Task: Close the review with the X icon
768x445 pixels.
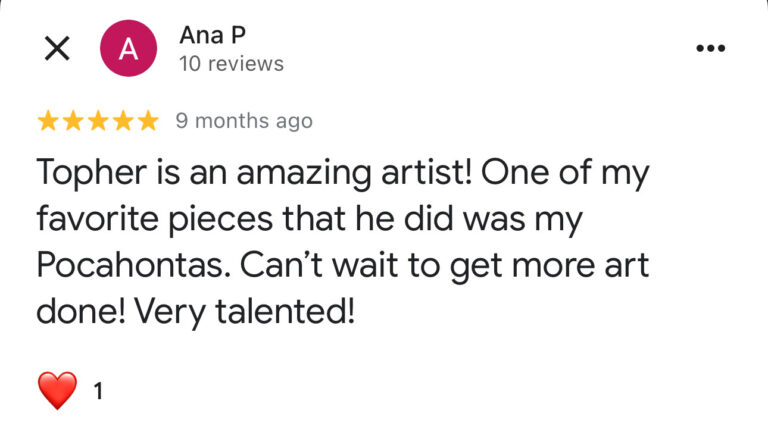Action: (58, 49)
